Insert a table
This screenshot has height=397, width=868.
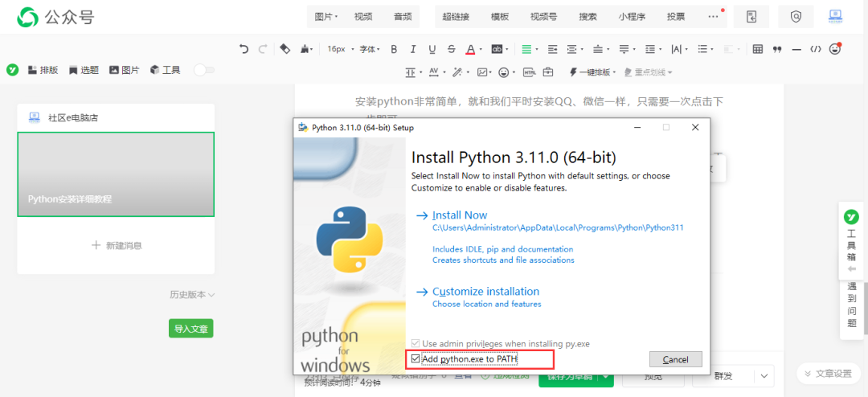click(758, 49)
